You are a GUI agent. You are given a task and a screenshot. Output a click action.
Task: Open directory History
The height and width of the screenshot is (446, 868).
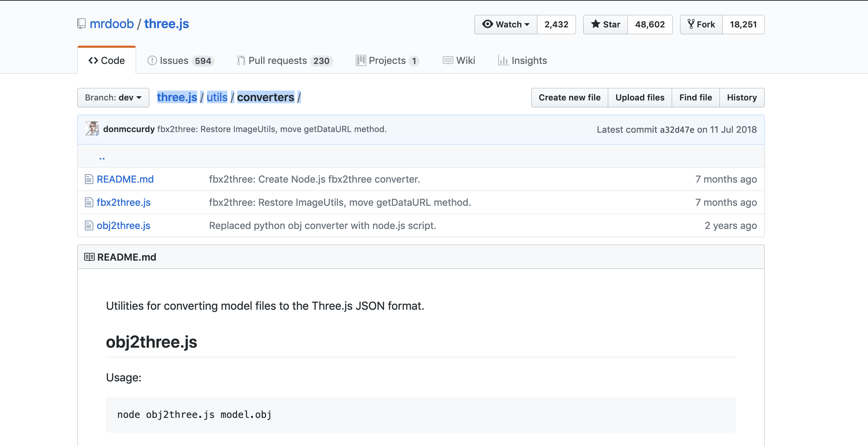[x=742, y=97]
